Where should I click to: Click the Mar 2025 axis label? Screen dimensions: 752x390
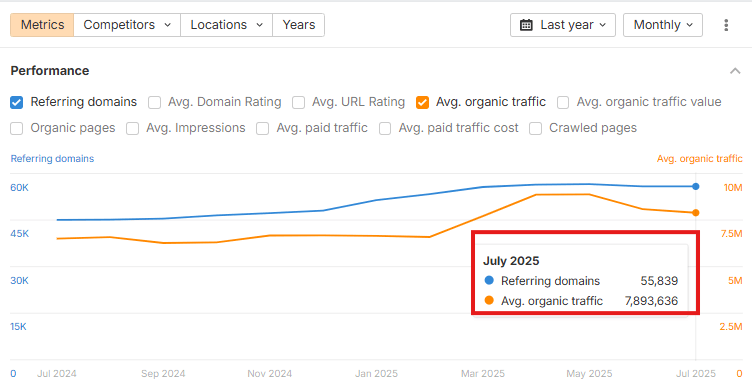(x=482, y=374)
